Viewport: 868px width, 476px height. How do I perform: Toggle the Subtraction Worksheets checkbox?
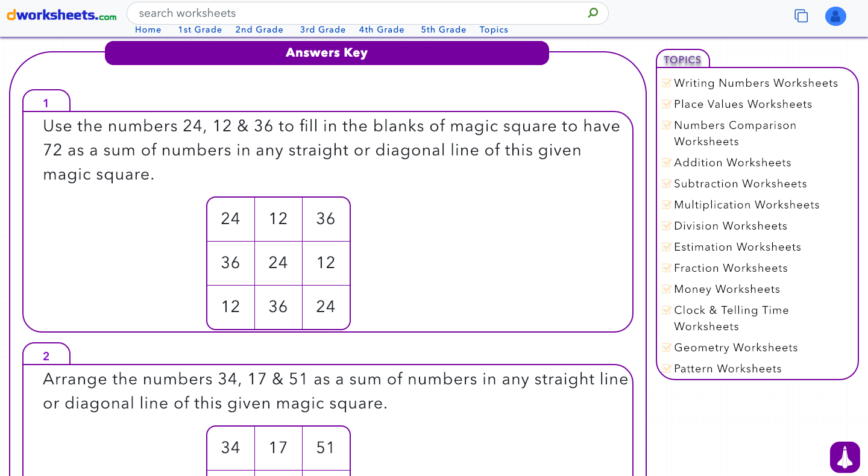click(667, 183)
